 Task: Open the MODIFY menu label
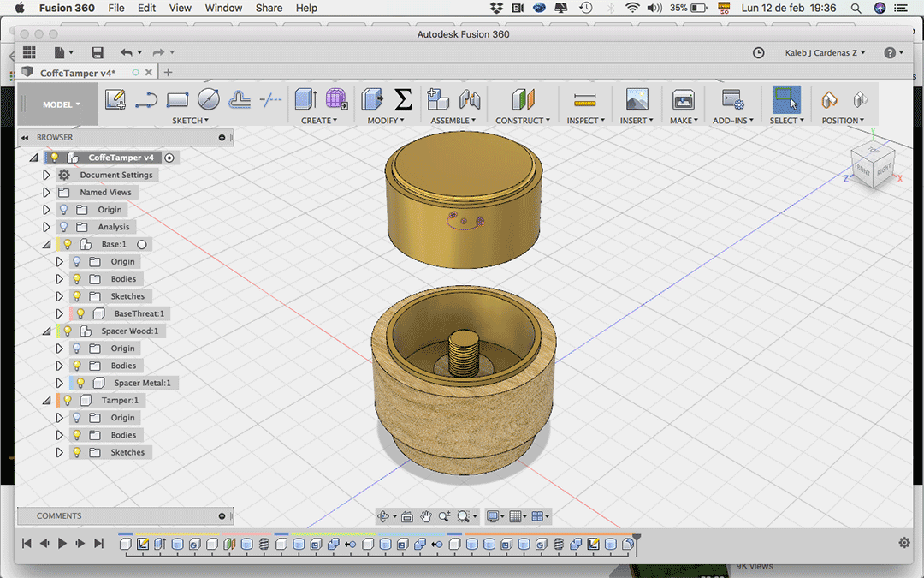click(387, 121)
